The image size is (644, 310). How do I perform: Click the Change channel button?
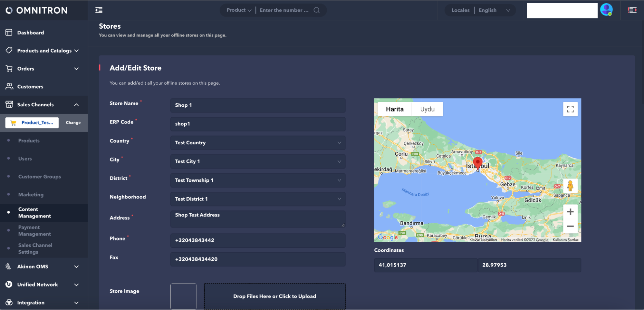pos(73,123)
